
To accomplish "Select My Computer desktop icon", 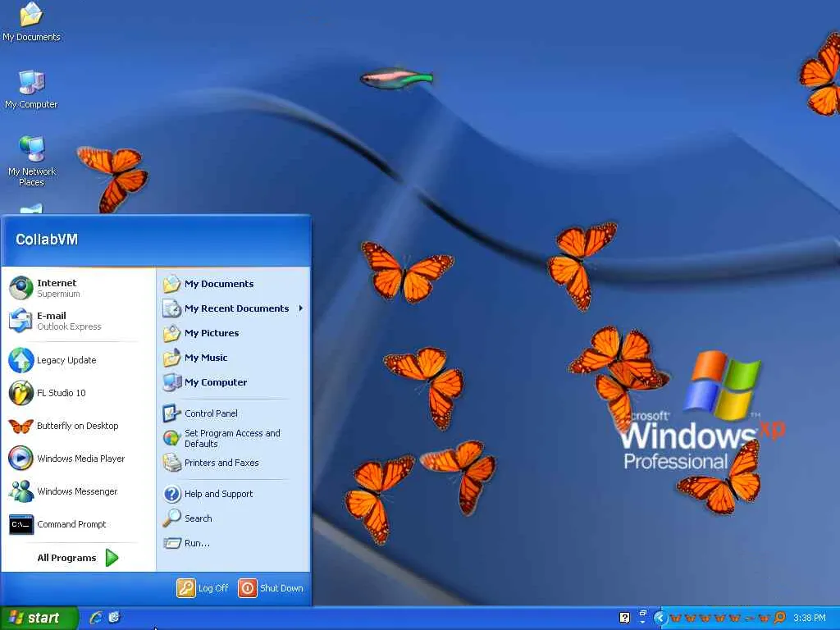I will click(31, 89).
